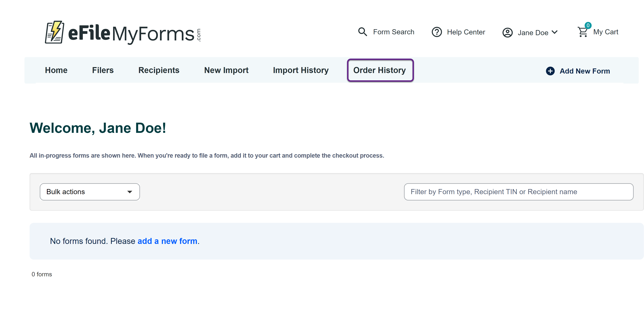The height and width of the screenshot is (310, 644).
Task: Select the Order History tab
Action: click(380, 70)
